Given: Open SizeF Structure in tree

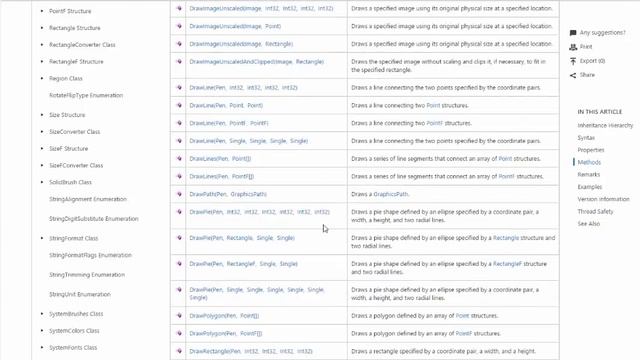Looking at the screenshot, I should coord(69,149).
